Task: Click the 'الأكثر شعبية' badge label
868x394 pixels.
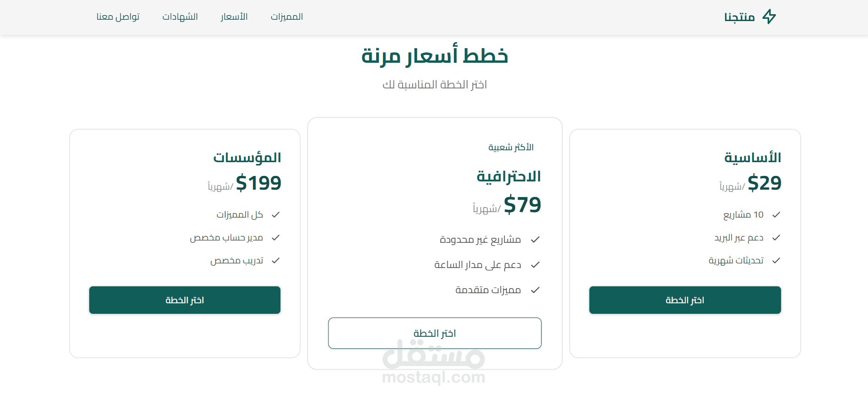Action: pyautogui.click(x=511, y=147)
